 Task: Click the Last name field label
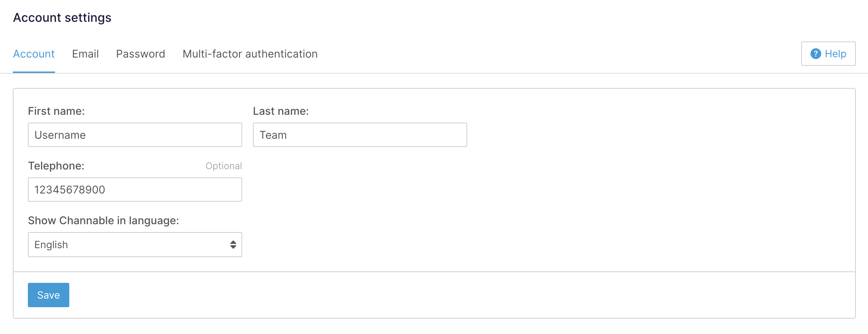coord(281,111)
